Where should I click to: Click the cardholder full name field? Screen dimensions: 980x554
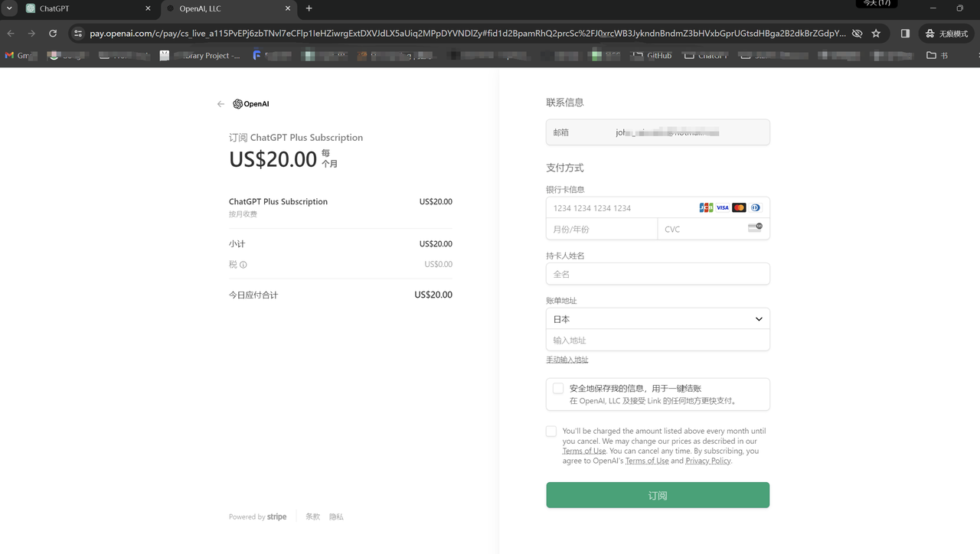point(658,274)
